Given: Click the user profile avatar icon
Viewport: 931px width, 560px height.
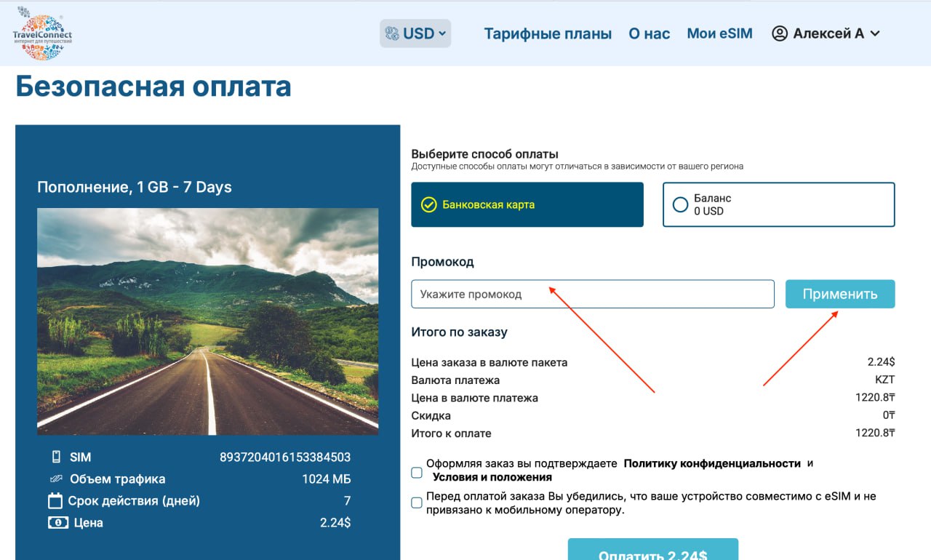Looking at the screenshot, I should point(780,33).
